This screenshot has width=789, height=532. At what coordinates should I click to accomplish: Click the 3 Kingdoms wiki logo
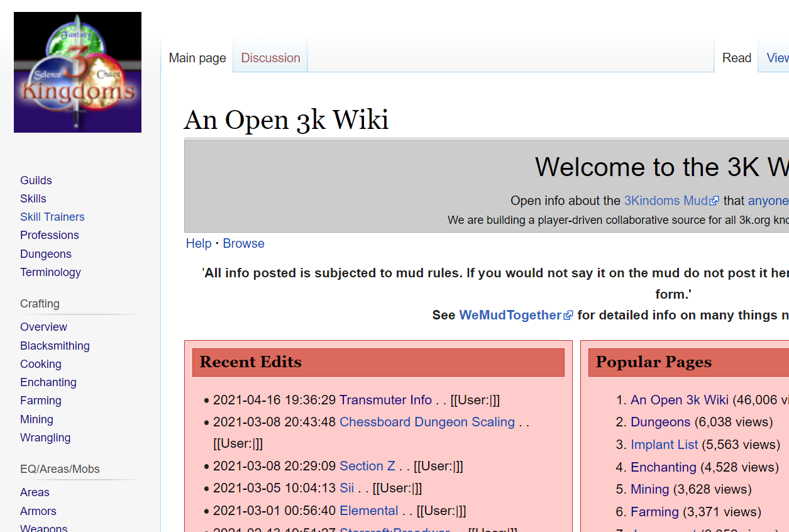point(77,72)
